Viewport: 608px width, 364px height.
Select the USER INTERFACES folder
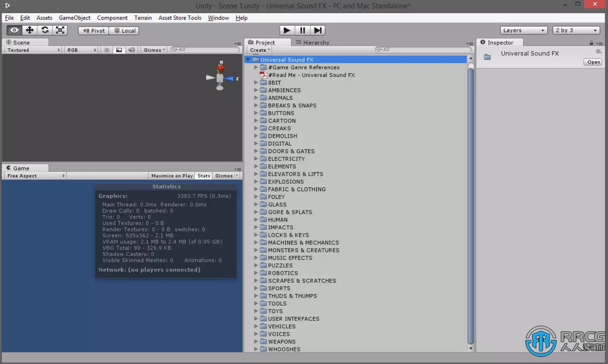pos(293,318)
